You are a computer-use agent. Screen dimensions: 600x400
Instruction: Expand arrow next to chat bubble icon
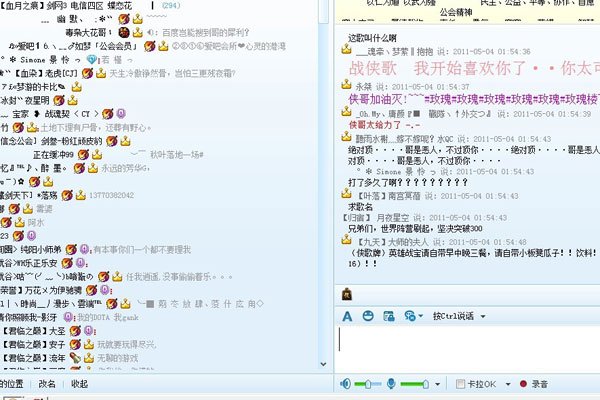(x=421, y=316)
